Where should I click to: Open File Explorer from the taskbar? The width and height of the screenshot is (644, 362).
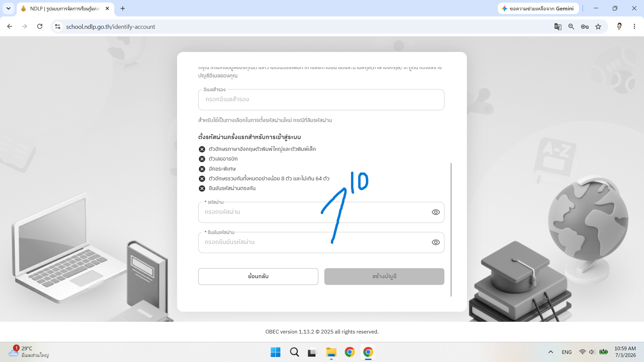tap(331, 352)
